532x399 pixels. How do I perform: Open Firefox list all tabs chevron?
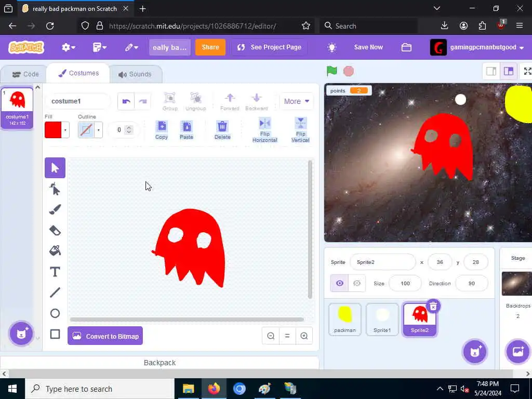(x=437, y=8)
